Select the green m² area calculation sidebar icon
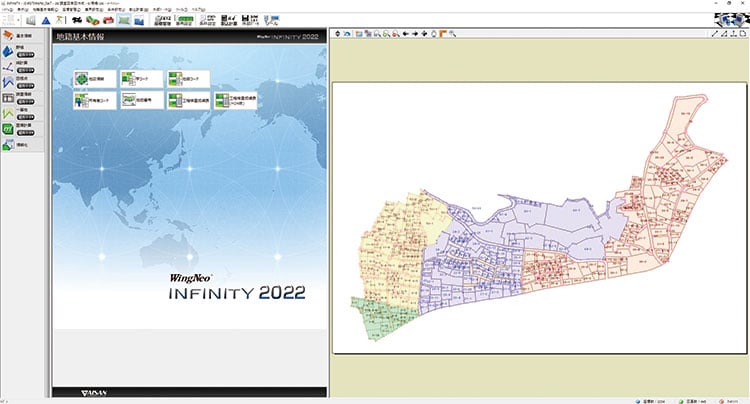 pos(8,129)
